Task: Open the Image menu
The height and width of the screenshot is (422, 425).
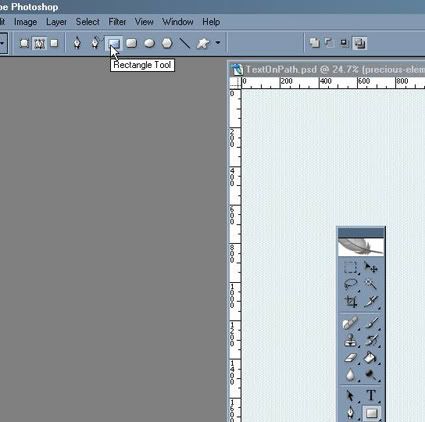Action: [25, 22]
